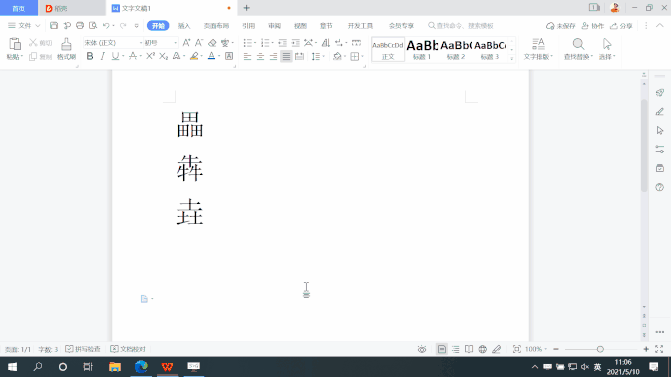Click the Copy icon
Image resolution: width=671 pixels, height=377 pixels.
(33, 56)
